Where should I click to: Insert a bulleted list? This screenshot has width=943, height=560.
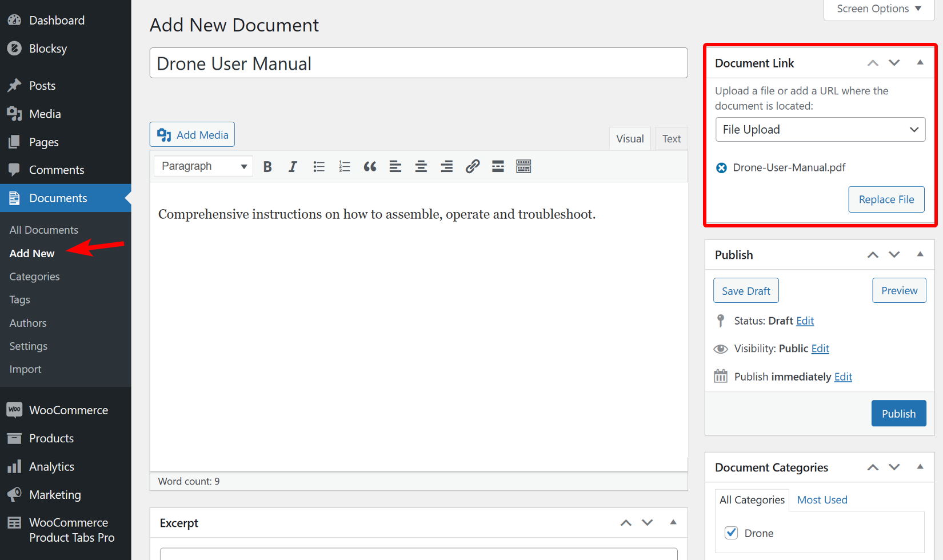(x=318, y=166)
